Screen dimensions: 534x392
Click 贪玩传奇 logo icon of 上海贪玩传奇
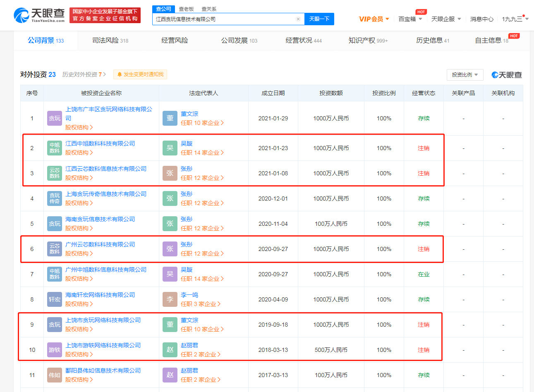[55, 198]
